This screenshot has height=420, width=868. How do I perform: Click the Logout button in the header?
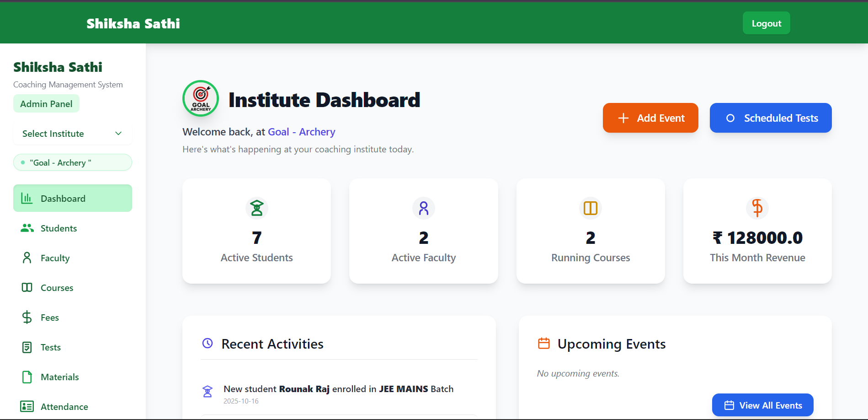(x=766, y=23)
